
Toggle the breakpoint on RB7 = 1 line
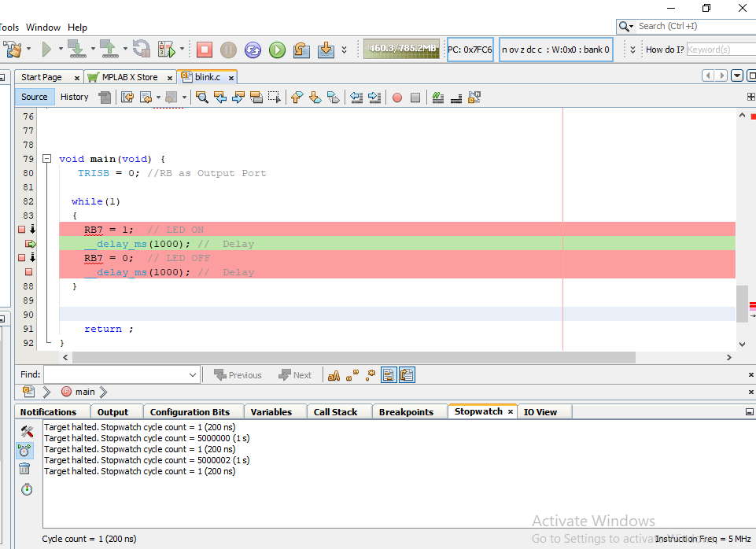[x=22, y=230]
